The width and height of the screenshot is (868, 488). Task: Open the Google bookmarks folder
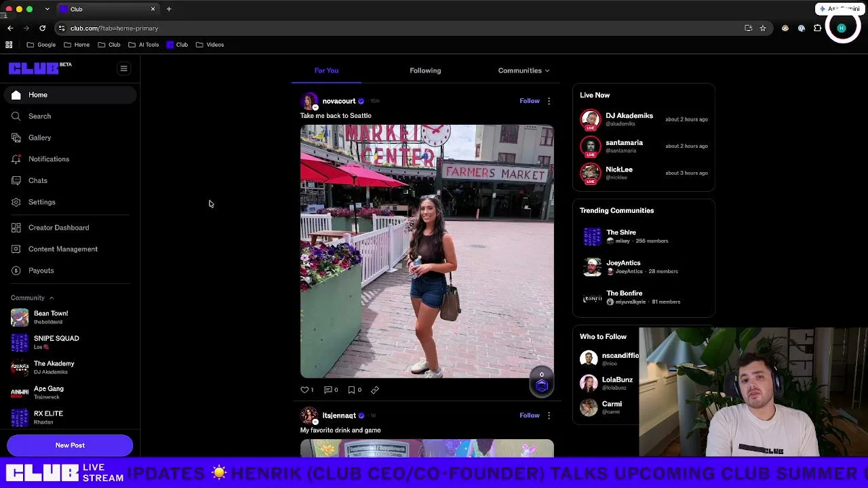(x=41, y=45)
